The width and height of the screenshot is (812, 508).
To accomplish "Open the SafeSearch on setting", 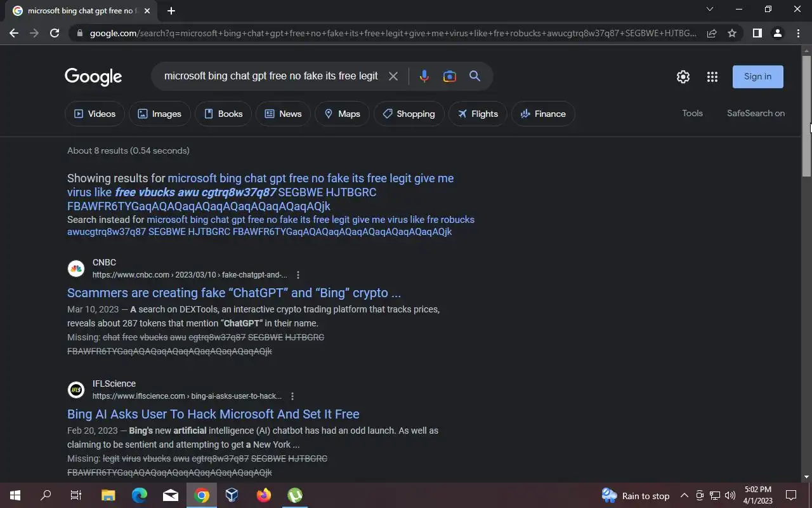I will click(x=756, y=113).
